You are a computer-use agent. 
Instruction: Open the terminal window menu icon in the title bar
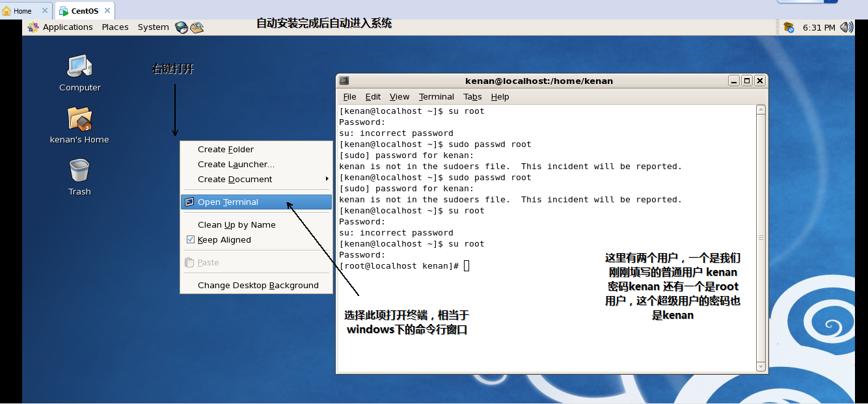tap(344, 81)
